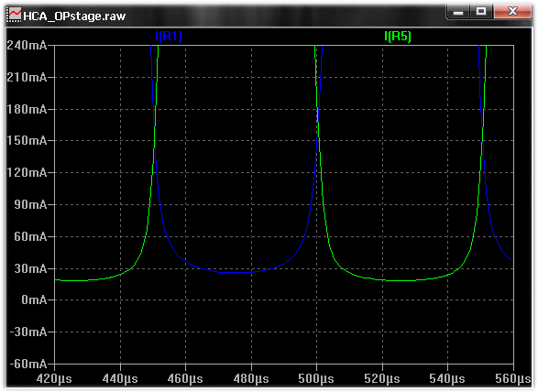Minimize the HCA_OPstage.raw window
Image resolution: width=538 pixels, height=392 pixels.
click(458, 12)
